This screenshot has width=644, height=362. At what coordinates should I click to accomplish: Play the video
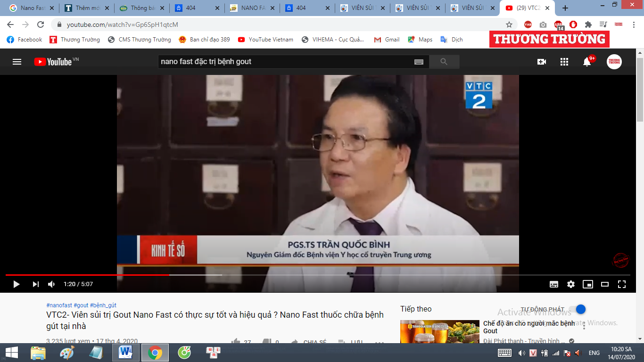coord(17,284)
